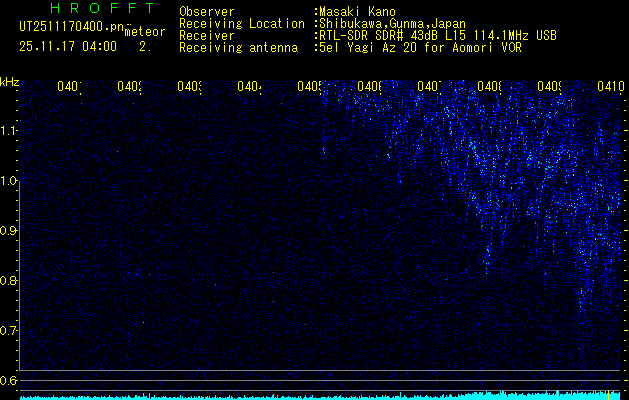This screenshot has height=400, width=629.
Task: Click the HROFFT title text
Action: click(102, 10)
